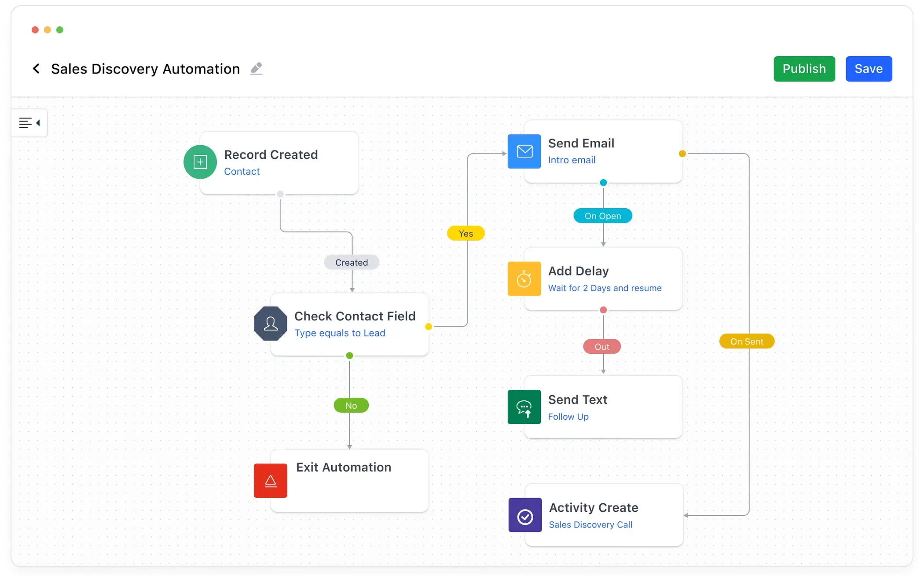This screenshot has width=924, height=583.
Task: Click the green Publish button
Action: pyautogui.click(x=804, y=68)
